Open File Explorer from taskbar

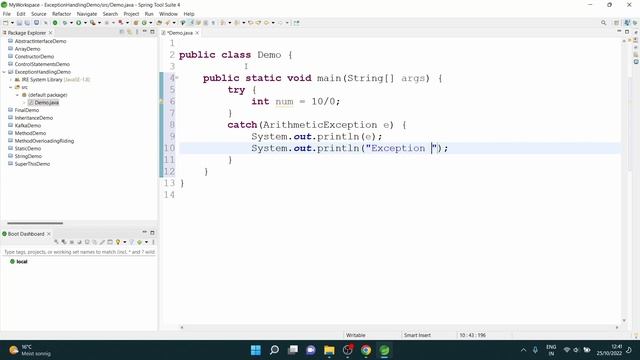[329, 350]
